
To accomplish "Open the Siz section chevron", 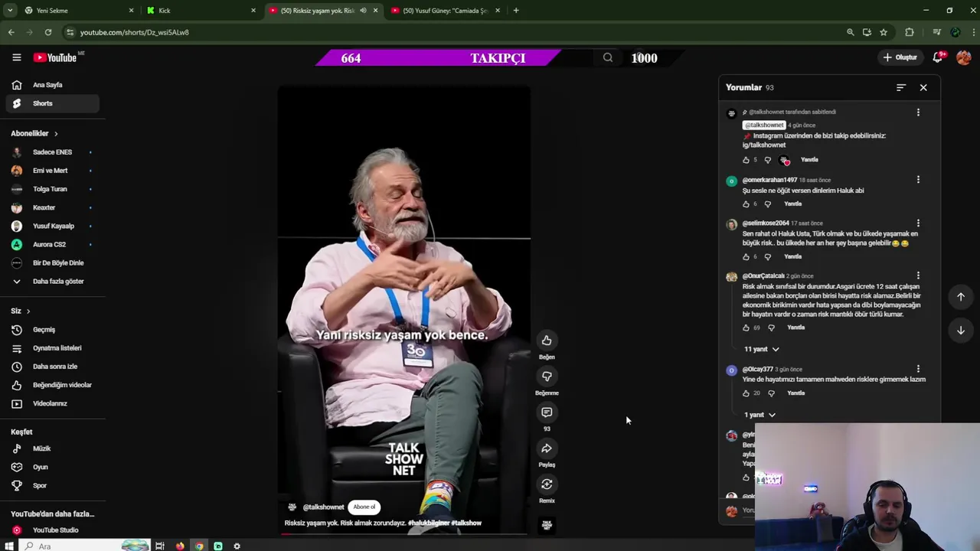I will pyautogui.click(x=28, y=311).
